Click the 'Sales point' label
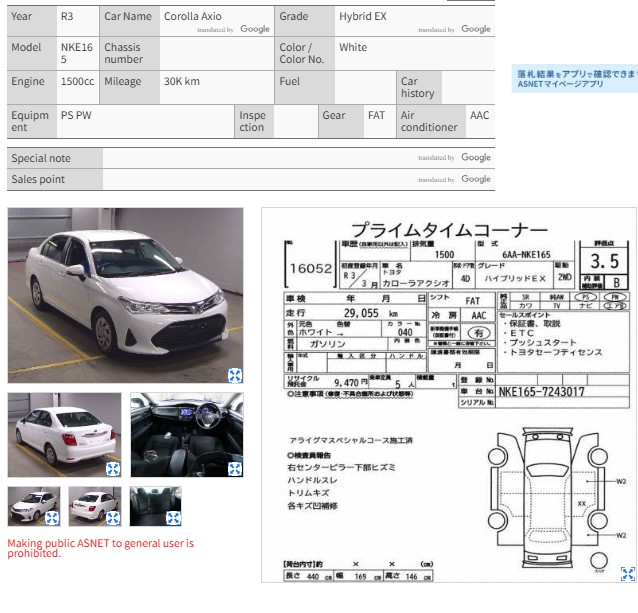Viewport: 638px width, 613px height. [x=38, y=179]
